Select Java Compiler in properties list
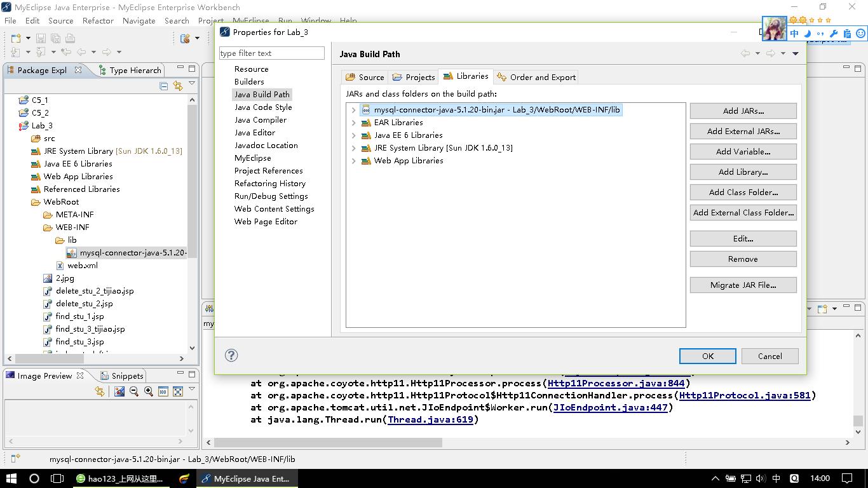 click(260, 119)
